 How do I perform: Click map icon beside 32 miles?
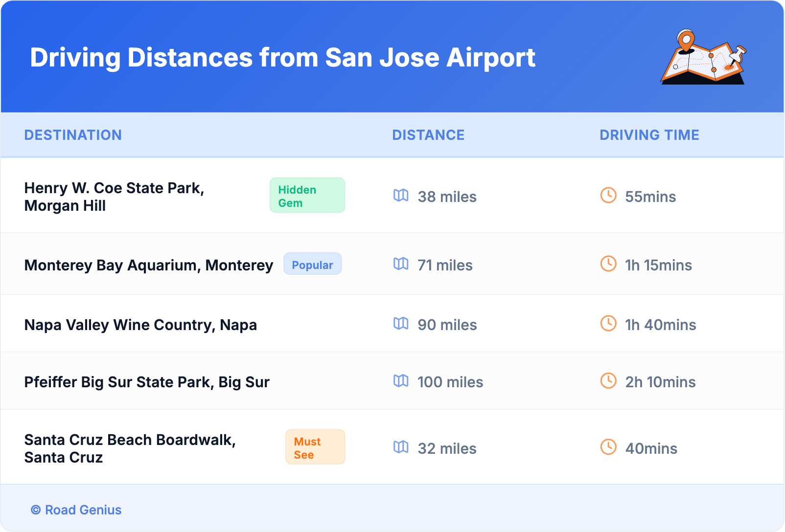coord(401,447)
